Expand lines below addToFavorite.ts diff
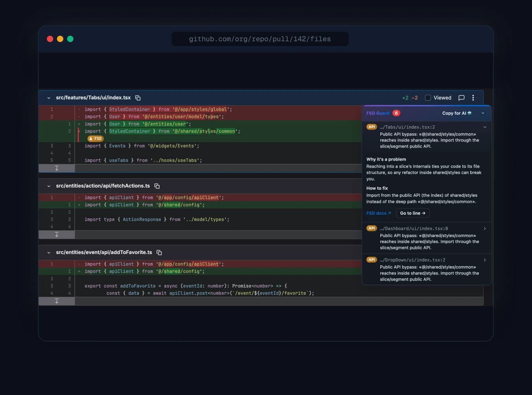532x395 pixels. pos(57,301)
